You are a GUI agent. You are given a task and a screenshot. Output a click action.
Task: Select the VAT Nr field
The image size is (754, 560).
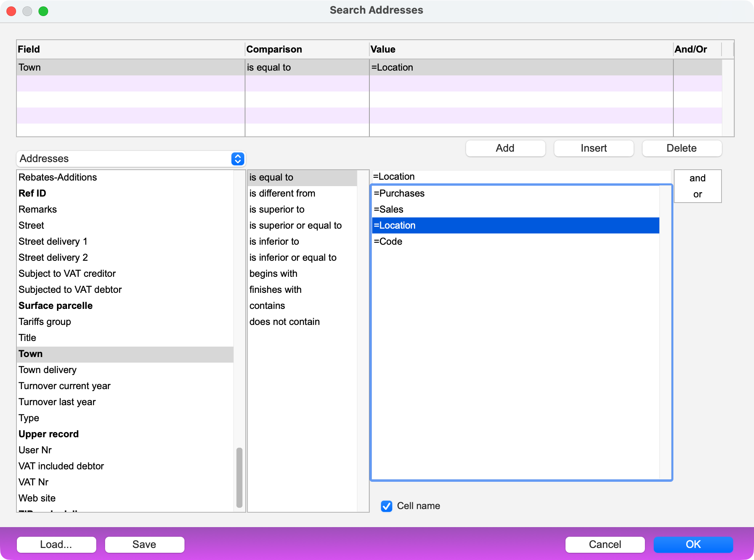(34, 482)
